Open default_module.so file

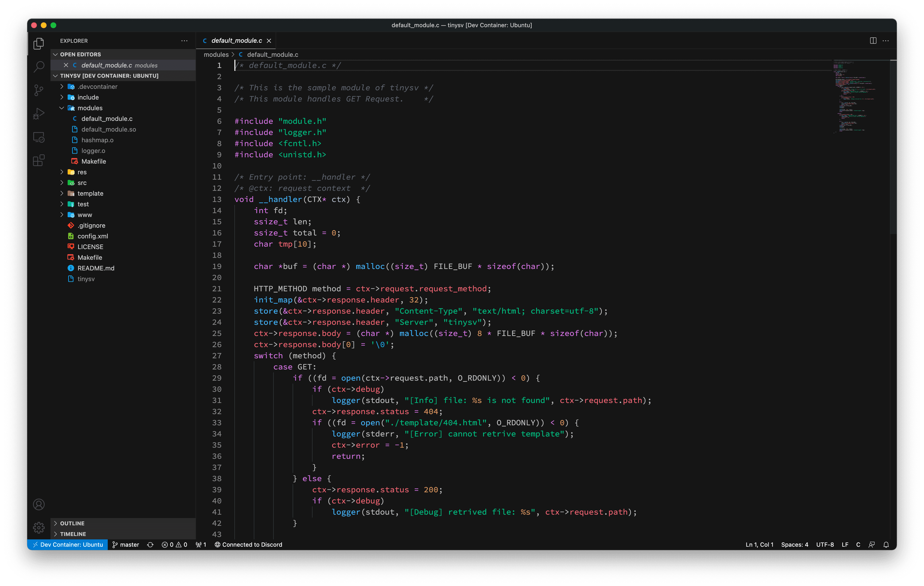click(123, 129)
